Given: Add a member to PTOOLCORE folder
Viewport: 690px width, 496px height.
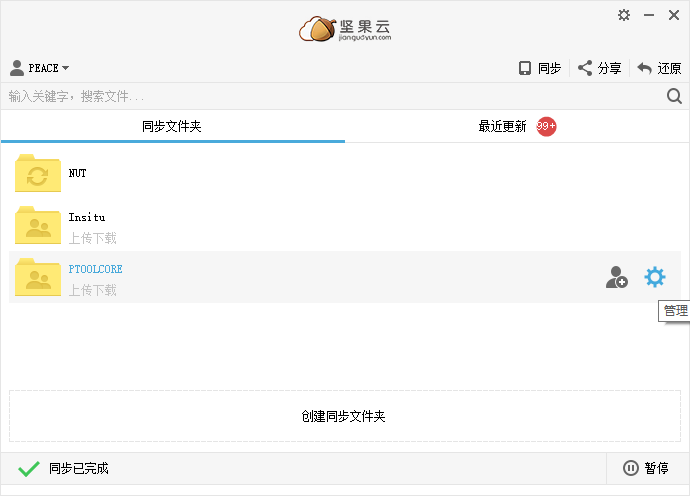Looking at the screenshot, I should tap(617, 278).
